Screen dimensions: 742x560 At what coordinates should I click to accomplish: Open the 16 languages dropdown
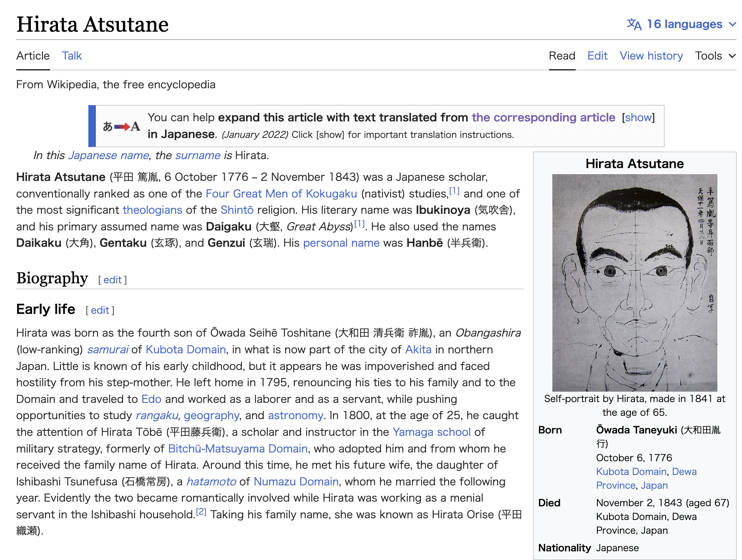point(682,24)
